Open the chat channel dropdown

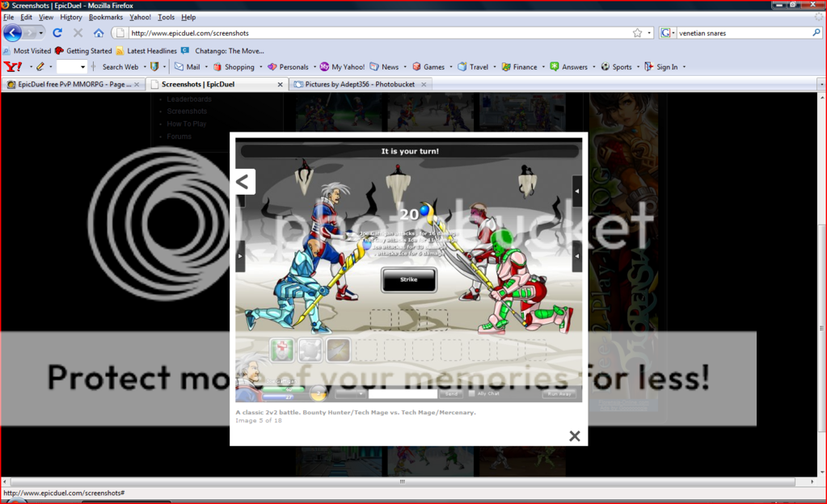tap(351, 393)
